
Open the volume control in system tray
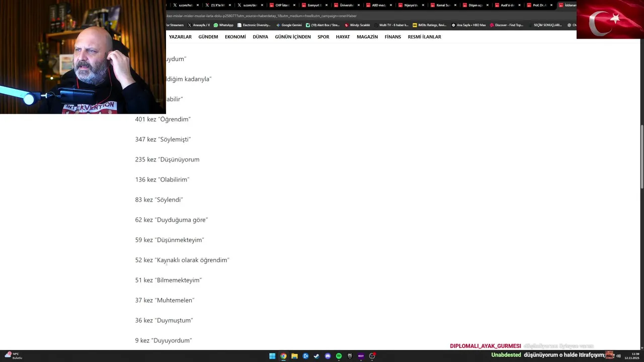[618, 356]
